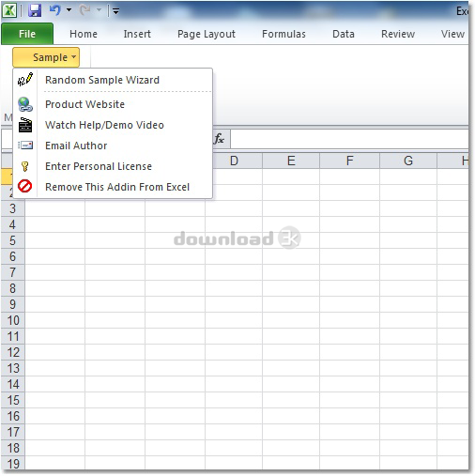Screen dimensions: 475x476
Task: Expand the Undo history dropdown arrow
Action: 69,10
